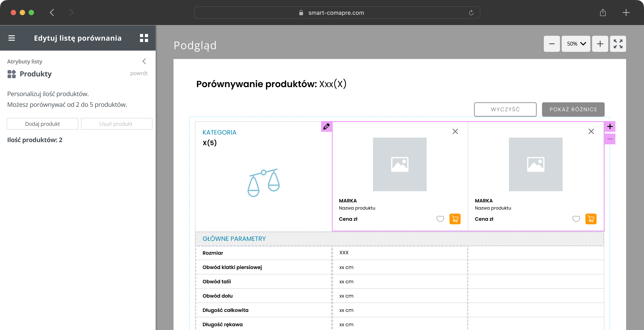Open the 50% zoom level dropdown
Image resolution: width=644 pixels, height=330 pixels.
pyautogui.click(x=576, y=44)
